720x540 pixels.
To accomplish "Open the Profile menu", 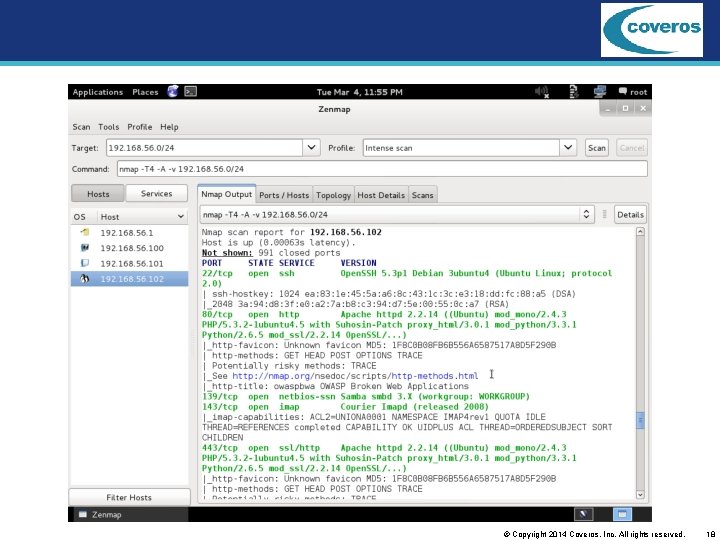I will 140,127.
